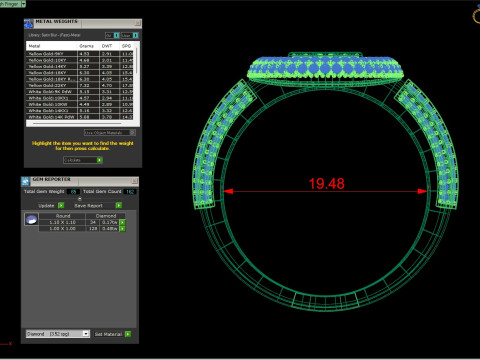Select the White Gold 14K PdW row
This screenshot has height=360, width=480.
[80, 117]
